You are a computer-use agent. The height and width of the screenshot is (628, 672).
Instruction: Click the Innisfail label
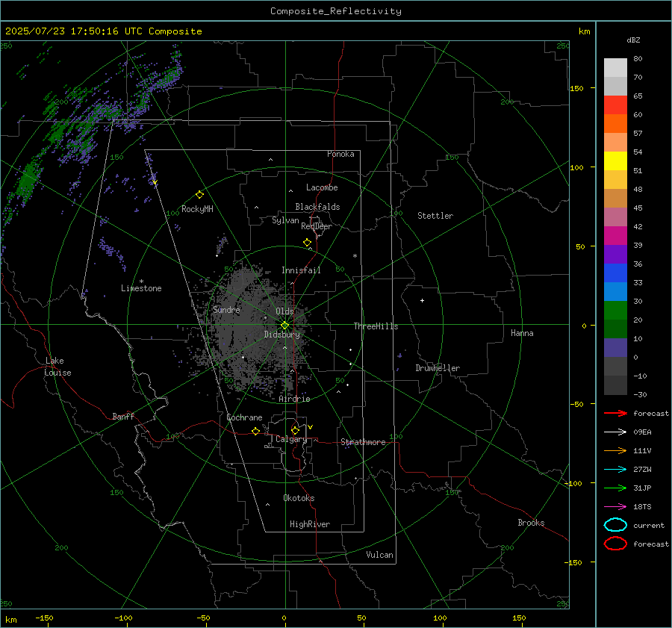click(x=301, y=270)
